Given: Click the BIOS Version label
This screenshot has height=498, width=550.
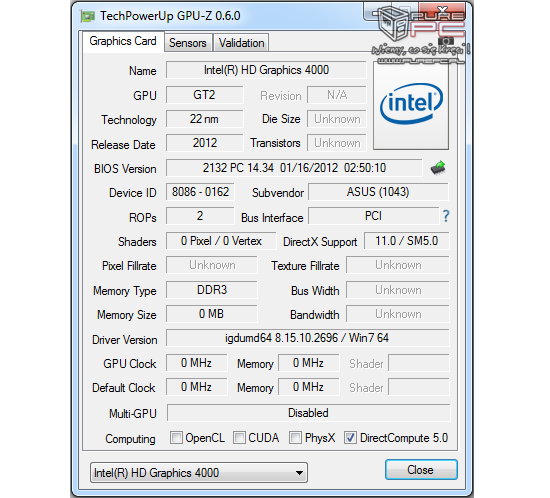Looking at the screenshot, I should point(125,169).
